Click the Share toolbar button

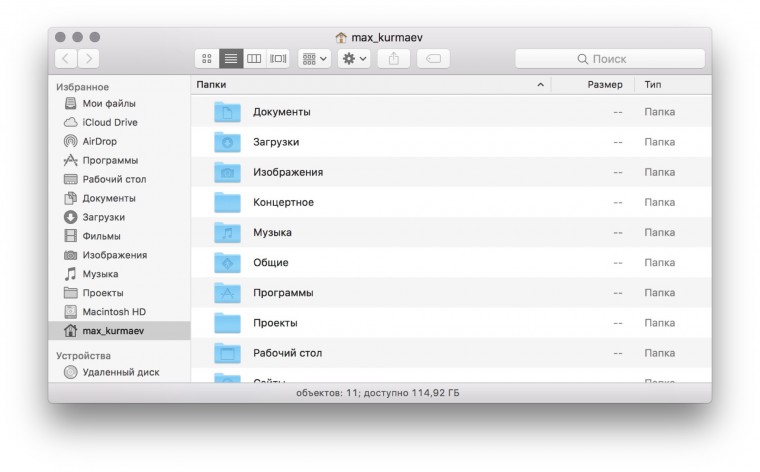[x=393, y=59]
